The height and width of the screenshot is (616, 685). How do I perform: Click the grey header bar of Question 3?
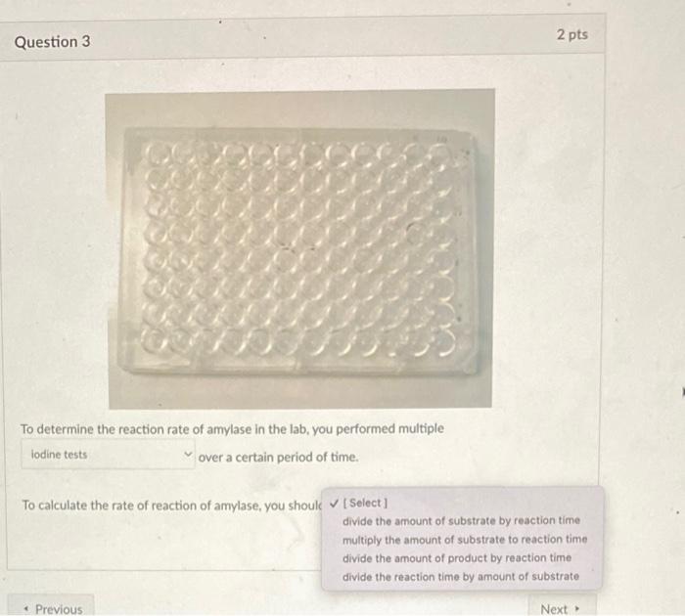pos(302,37)
